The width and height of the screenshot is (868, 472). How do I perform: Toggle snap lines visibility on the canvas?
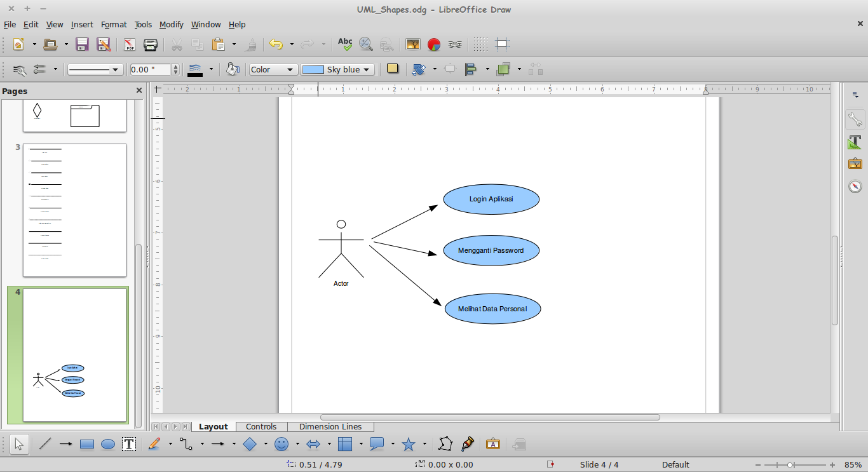pos(503,44)
